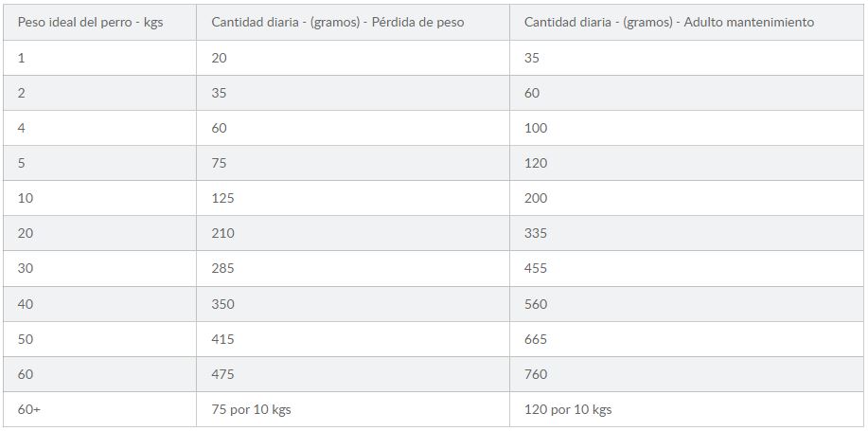The image size is (868, 431).
Task: Select the 200 grams maintenance cell
Action: (x=686, y=198)
